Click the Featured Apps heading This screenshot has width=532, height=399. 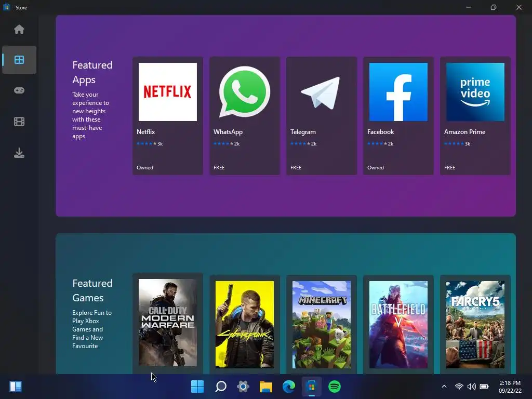click(92, 72)
